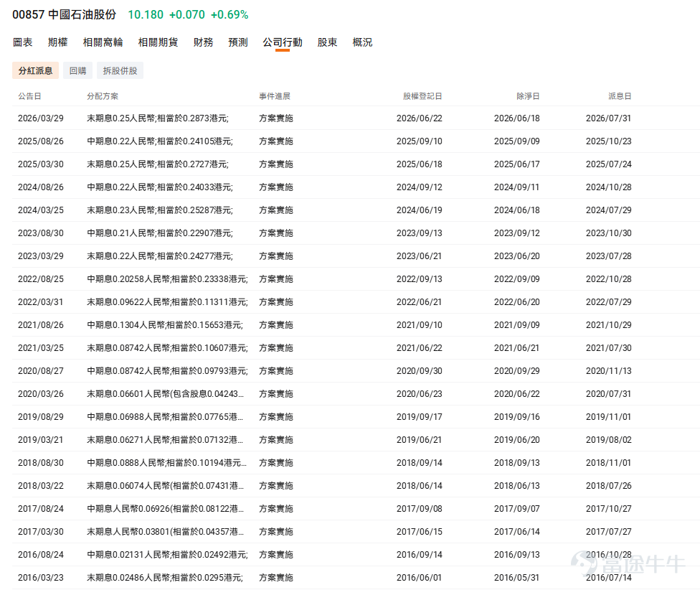Open the 預測 tab
This screenshot has width=700, height=590.
(x=238, y=42)
